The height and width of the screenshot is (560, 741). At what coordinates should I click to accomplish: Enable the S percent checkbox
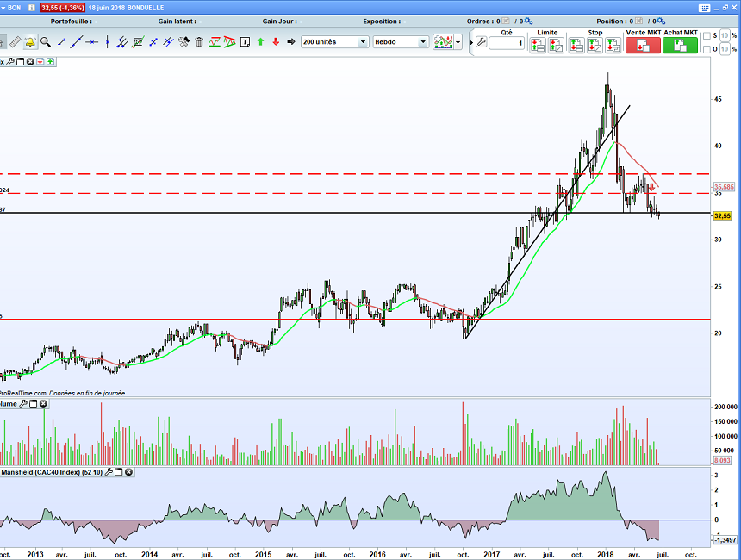707,36
